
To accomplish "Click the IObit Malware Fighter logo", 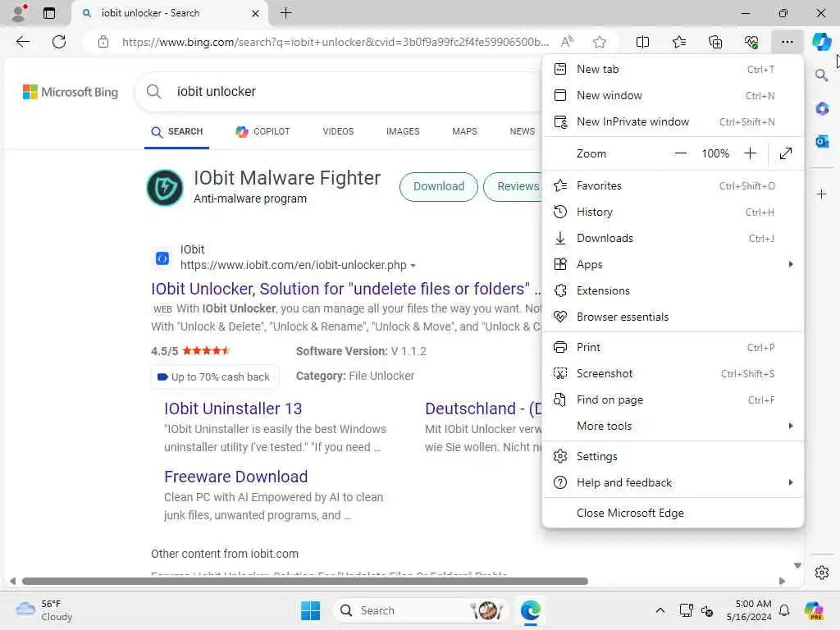I will pyautogui.click(x=165, y=188).
